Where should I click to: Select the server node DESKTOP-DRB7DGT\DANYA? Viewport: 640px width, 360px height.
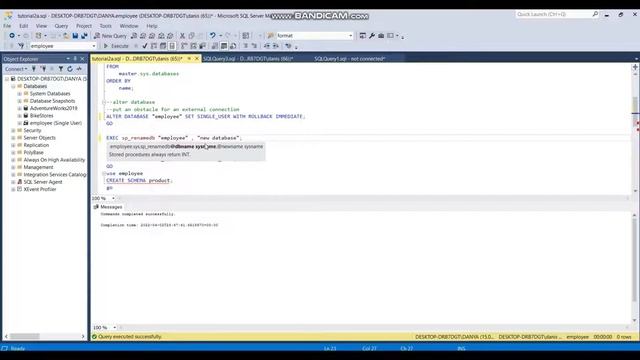(52, 79)
